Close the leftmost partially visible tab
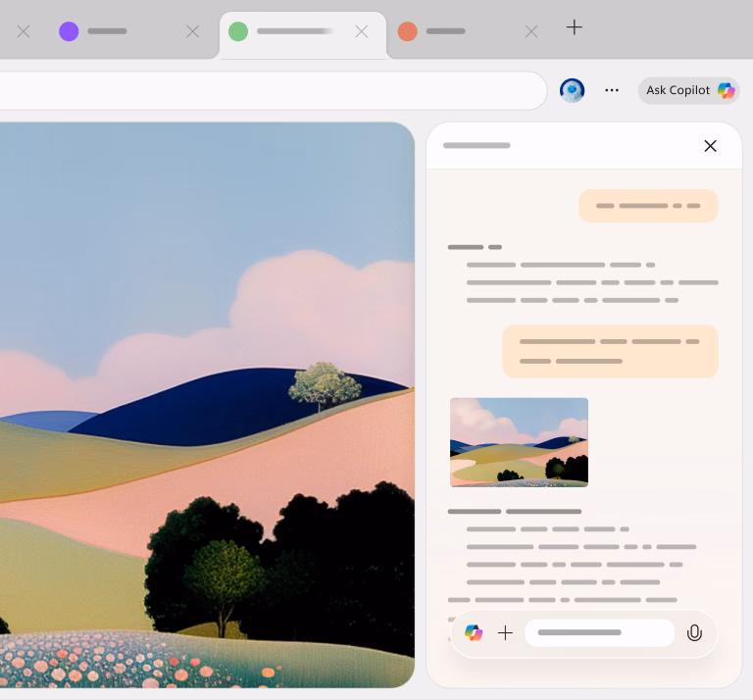The width and height of the screenshot is (753, 700). pos(24,31)
